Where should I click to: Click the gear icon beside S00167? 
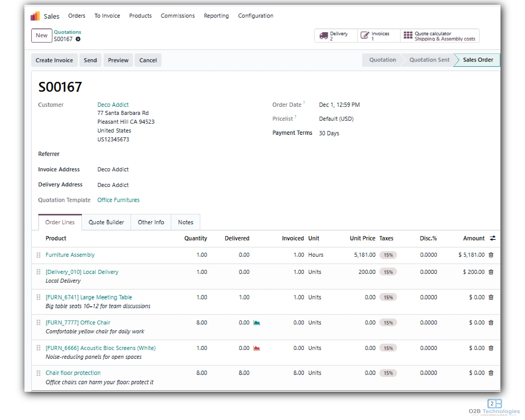pos(78,39)
